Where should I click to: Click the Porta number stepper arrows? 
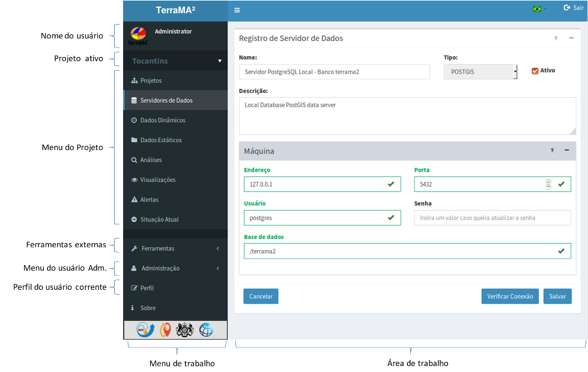point(548,184)
